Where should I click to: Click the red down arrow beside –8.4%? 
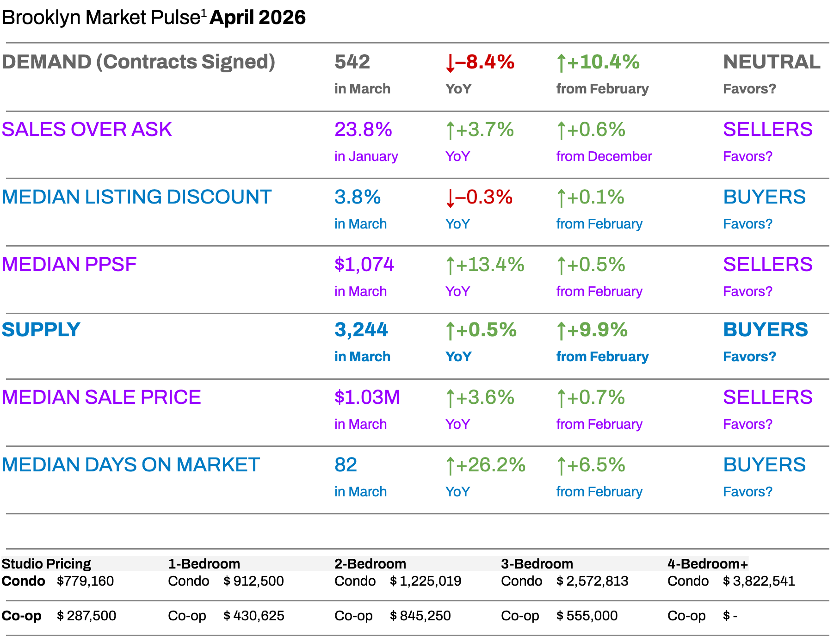pos(450,63)
